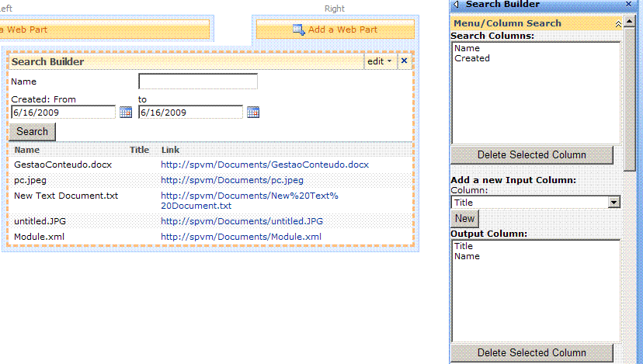The image size is (643, 364).
Task: Select Name in the Search Columns list
Action: click(x=467, y=48)
